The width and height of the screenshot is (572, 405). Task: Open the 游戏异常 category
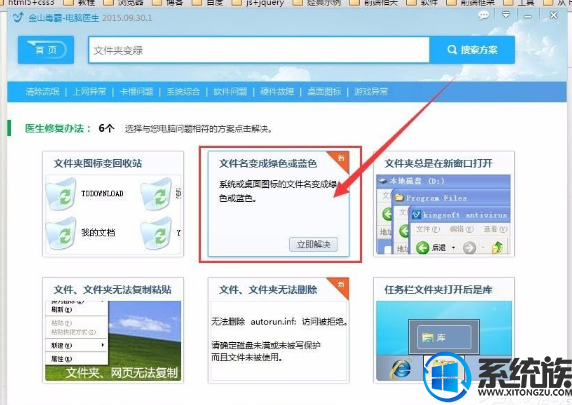[x=371, y=92]
